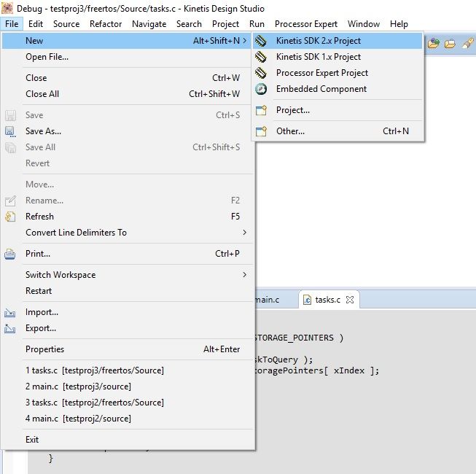
Task: Choose Open File... menu entry
Action: click(128, 57)
